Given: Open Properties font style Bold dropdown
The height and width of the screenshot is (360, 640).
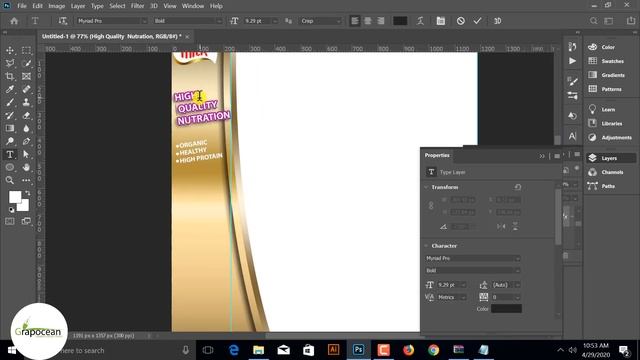Looking at the screenshot, I should pyautogui.click(x=473, y=271).
